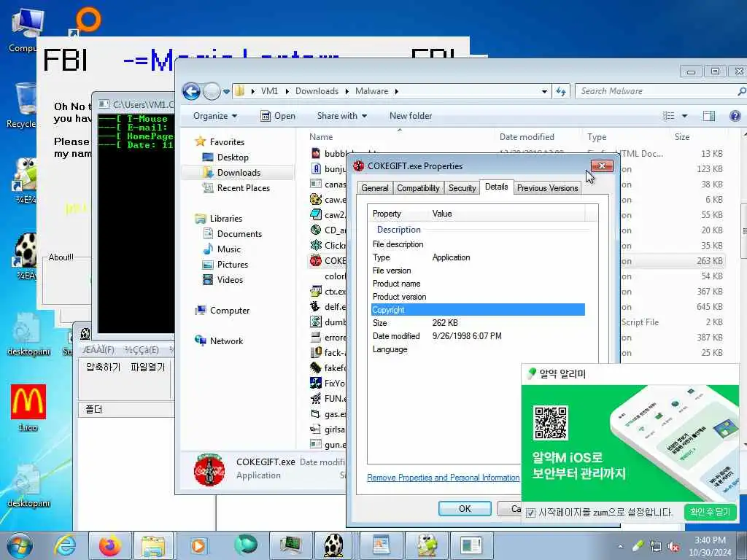Click the Forward arrow in Explorer
The image size is (747, 560).
point(212,91)
